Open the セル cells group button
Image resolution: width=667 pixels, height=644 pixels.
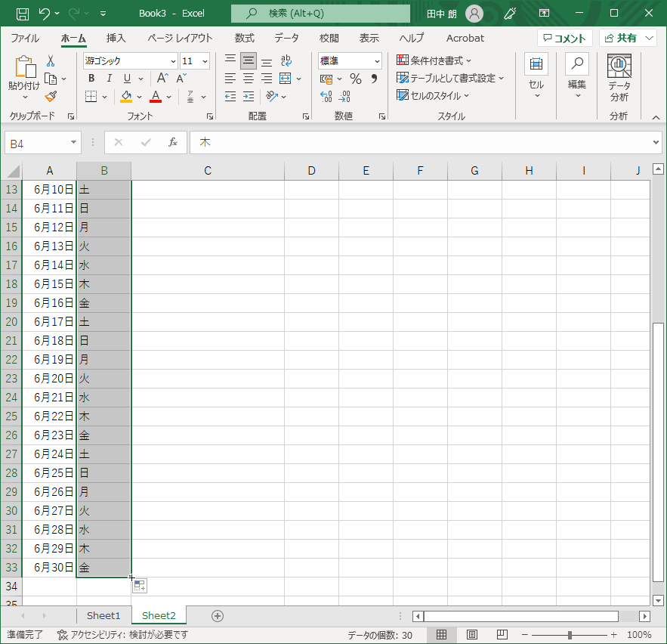click(x=536, y=77)
